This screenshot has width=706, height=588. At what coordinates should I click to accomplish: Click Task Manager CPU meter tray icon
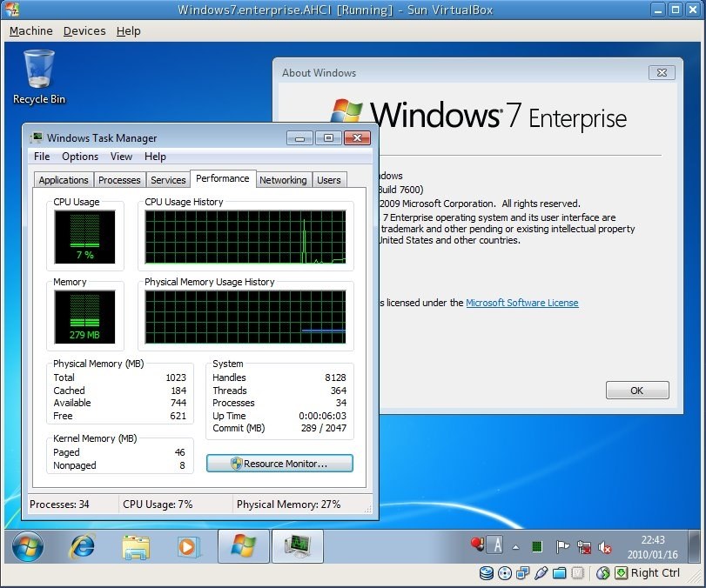coord(536,546)
